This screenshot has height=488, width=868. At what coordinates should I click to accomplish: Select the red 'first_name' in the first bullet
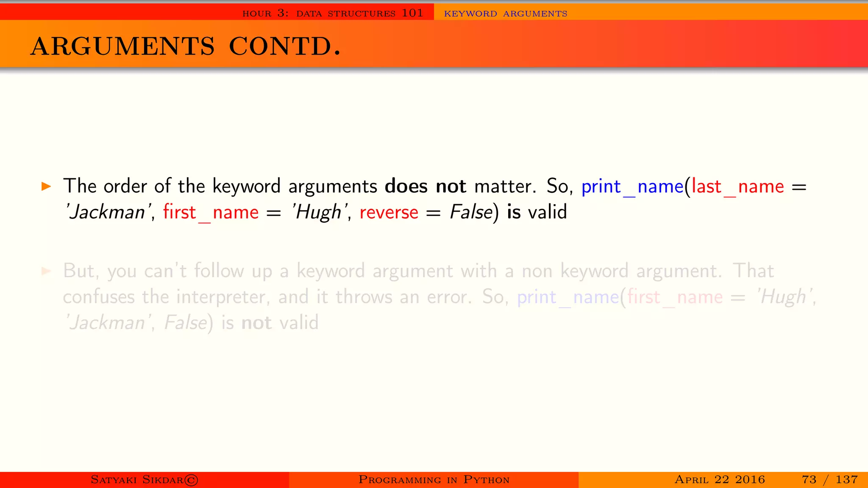211,212
